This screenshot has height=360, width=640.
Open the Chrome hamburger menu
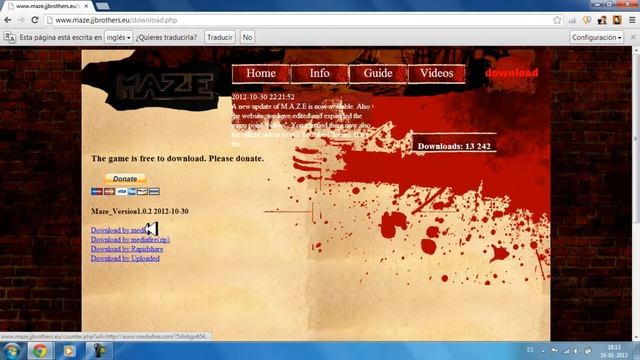coord(632,20)
